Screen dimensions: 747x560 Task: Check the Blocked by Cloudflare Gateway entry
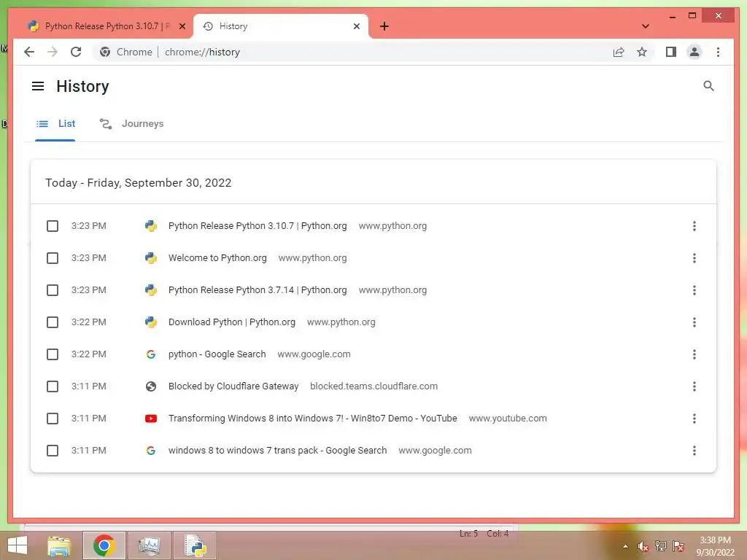pos(53,386)
